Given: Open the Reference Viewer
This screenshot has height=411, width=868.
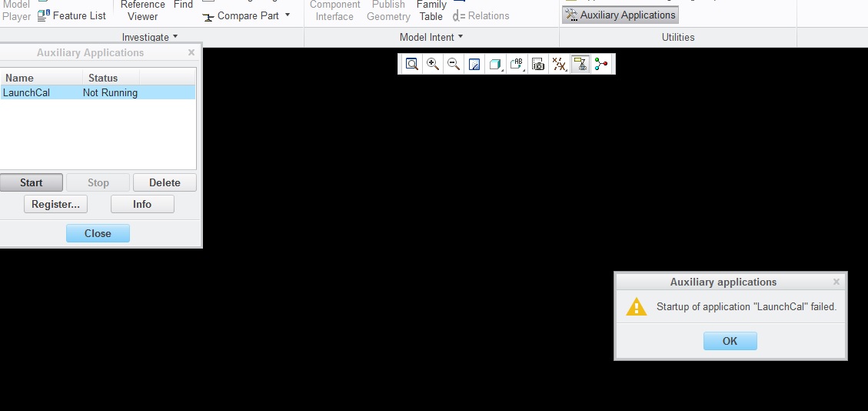Looking at the screenshot, I should tap(142, 11).
